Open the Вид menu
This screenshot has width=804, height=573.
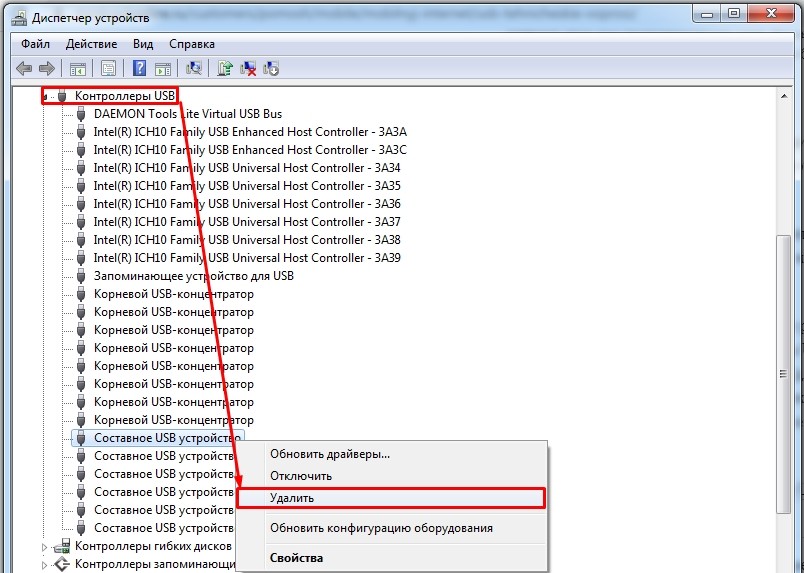143,44
